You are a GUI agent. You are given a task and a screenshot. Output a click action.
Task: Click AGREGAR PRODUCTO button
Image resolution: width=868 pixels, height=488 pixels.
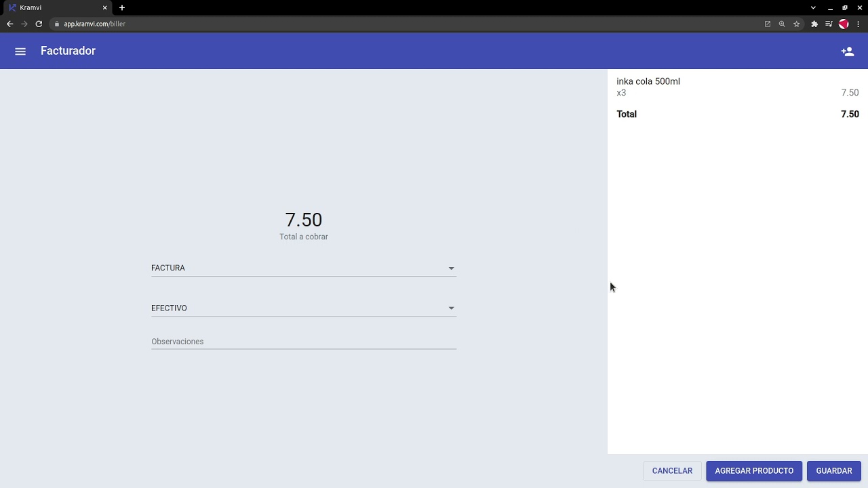point(754,471)
